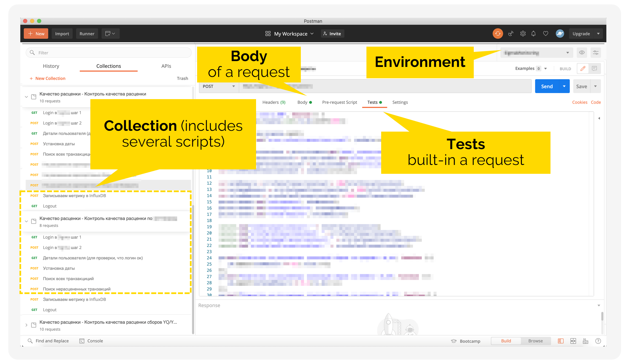This screenshot has width=625, height=364.
Task: Open the comments icon beside BUILD
Action: [594, 69]
